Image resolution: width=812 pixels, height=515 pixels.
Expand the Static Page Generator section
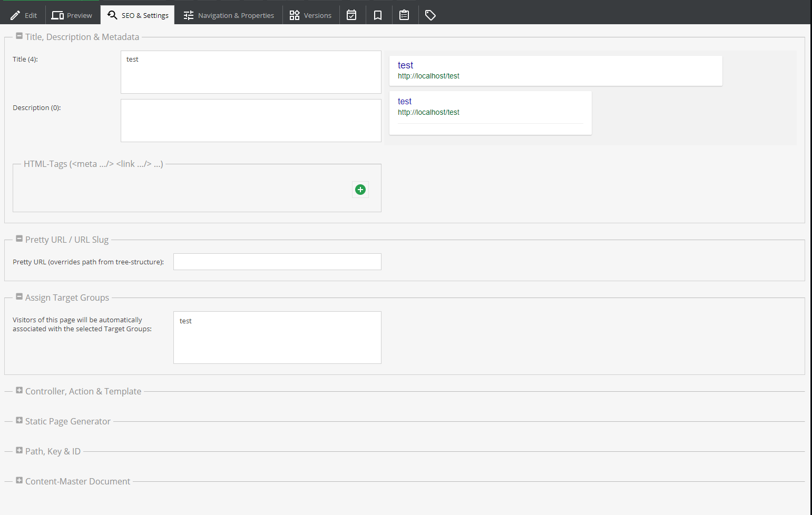click(x=19, y=420)
